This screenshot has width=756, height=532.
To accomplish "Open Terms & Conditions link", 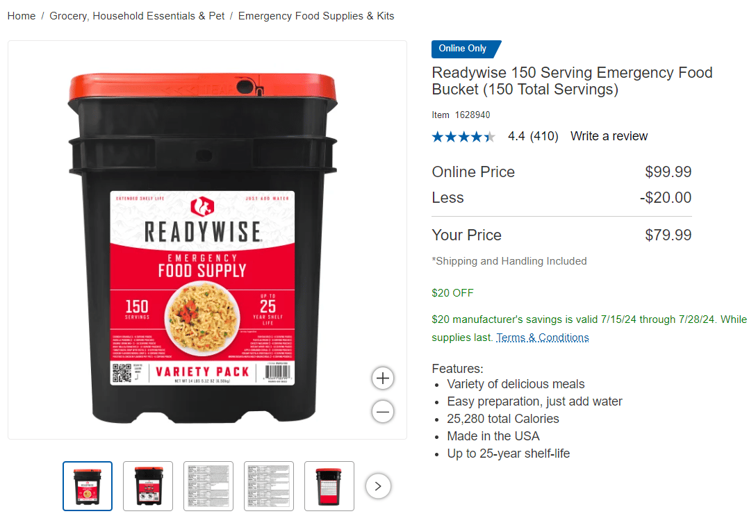I will click(x=543, y=338).
